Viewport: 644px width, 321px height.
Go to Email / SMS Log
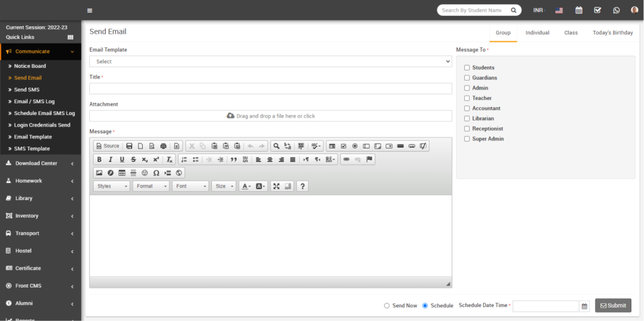[34, 101]
